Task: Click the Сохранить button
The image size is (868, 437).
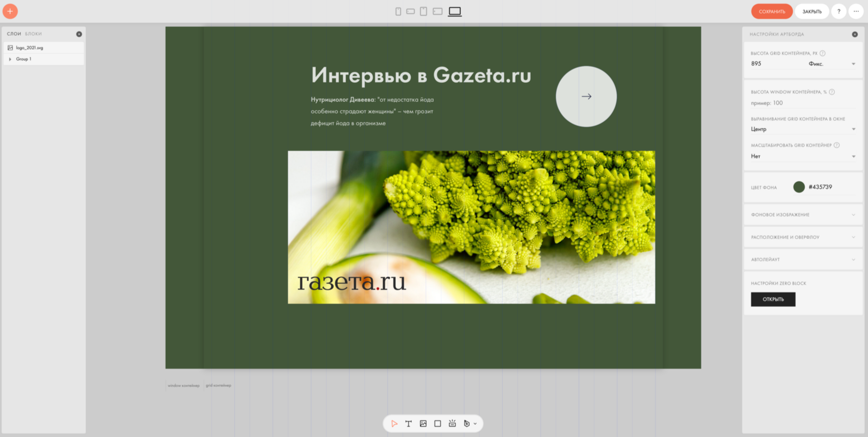Action: pos(772,11)
